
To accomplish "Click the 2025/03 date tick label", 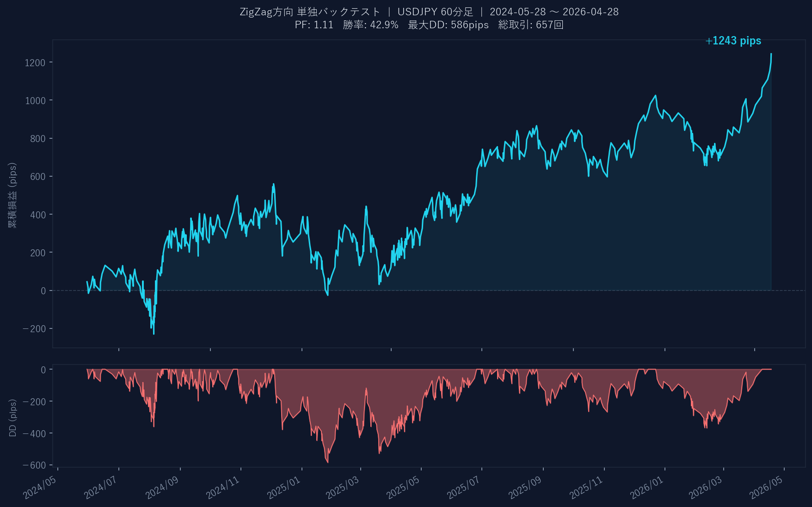I will [343, 487].
